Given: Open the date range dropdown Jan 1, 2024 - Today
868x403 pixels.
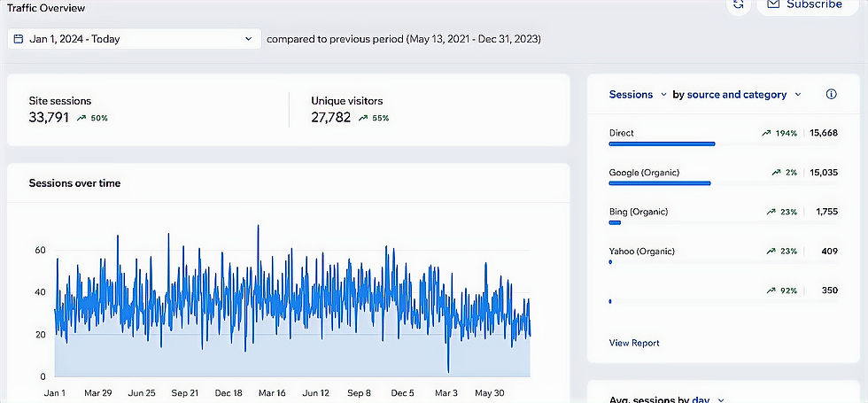Looking at the screenshot, I should 134,39.
